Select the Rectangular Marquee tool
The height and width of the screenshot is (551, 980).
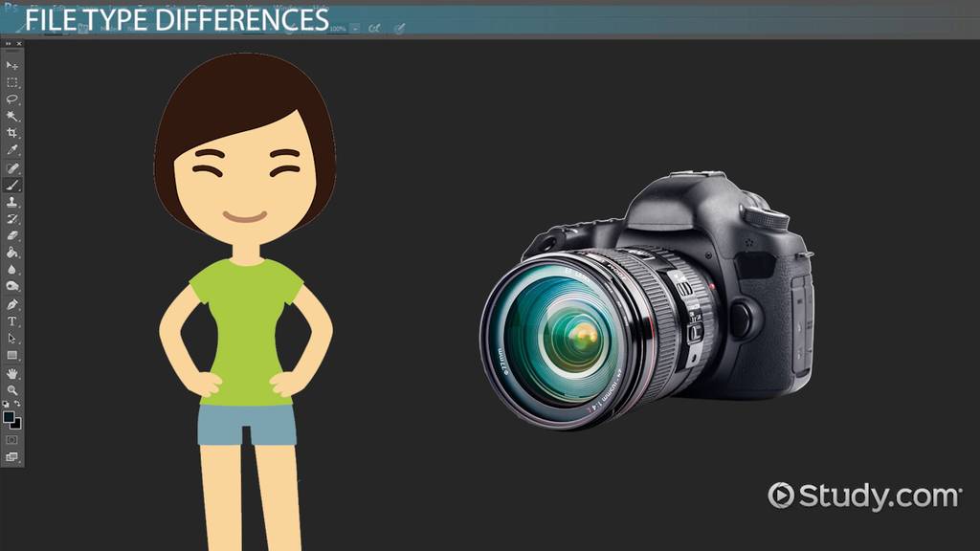pyautogui.click(x=12, y=82)
